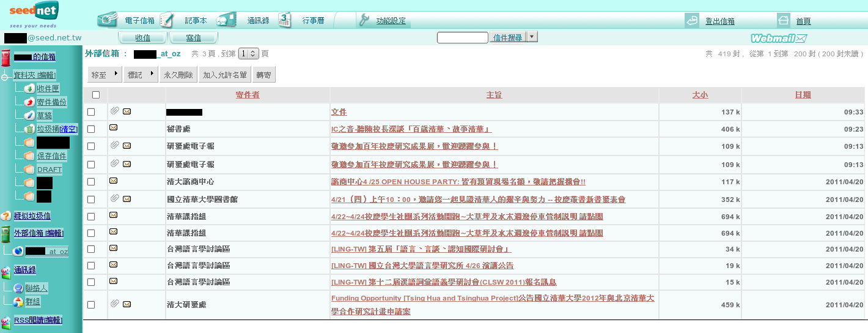Expand the 移至 move-to dropdown
This screenshot has width=868, height=333.
pos(105,75)
